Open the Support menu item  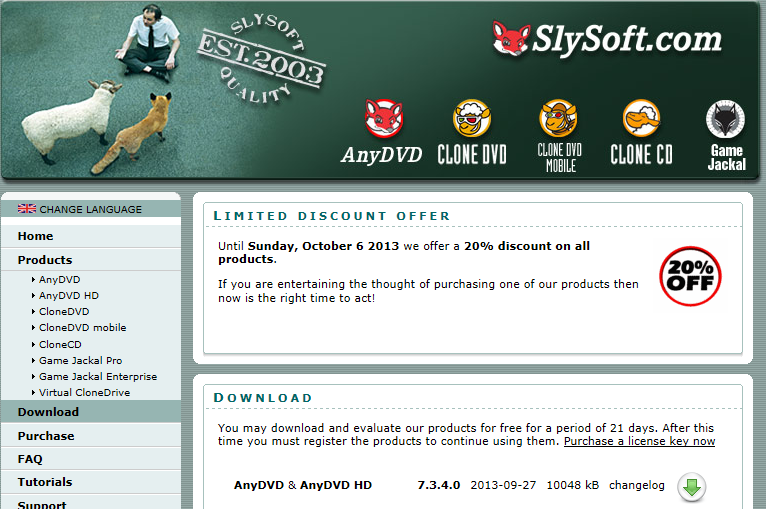tap(91, 503)
